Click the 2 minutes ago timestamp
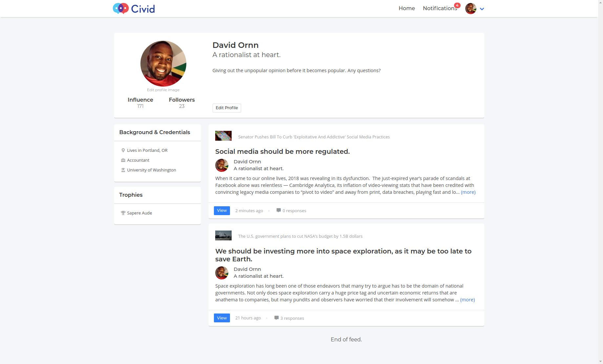The width and height of the screenshot is (603, 364). pyautogui.click(x=249, y=211)
